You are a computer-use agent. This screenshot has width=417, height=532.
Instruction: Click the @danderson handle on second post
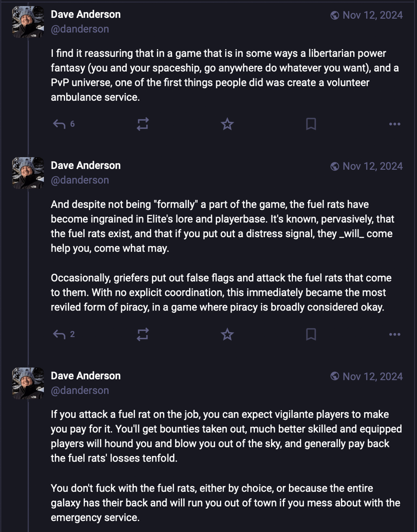(x=80, y=180)
